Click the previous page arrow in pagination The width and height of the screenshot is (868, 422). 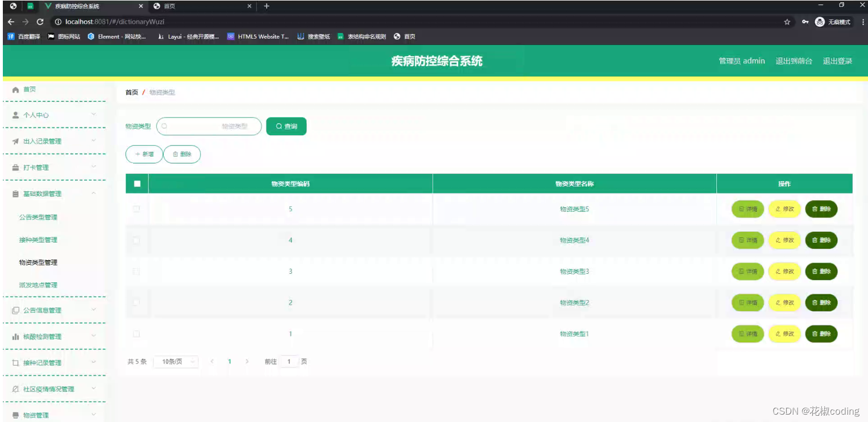[212, 361]
